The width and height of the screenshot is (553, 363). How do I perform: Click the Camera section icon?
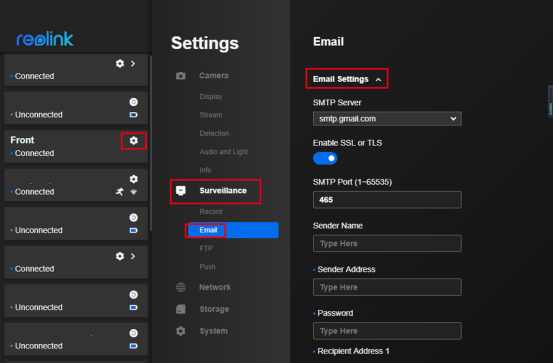[181, 75]
